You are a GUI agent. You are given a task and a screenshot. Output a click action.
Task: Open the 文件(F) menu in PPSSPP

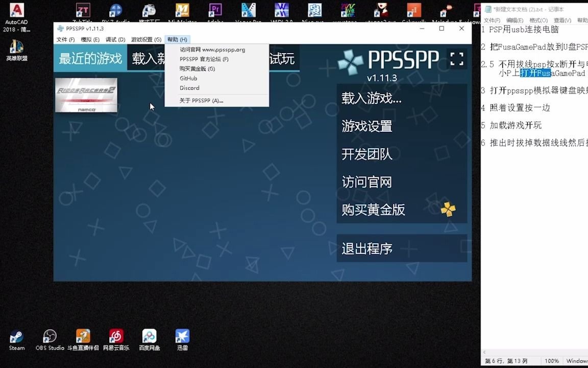(64, 39)
